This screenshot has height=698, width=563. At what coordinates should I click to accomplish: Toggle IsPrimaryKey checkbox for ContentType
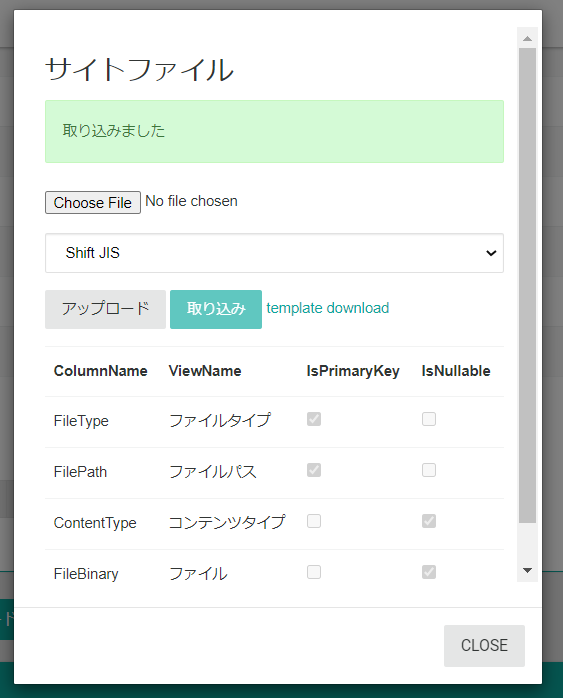click(314, 521)
